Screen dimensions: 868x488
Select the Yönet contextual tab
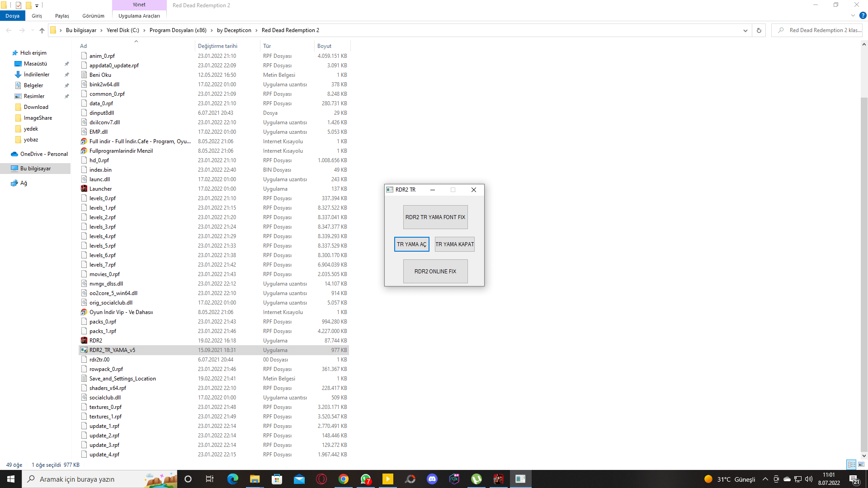[x=139, y=5]
